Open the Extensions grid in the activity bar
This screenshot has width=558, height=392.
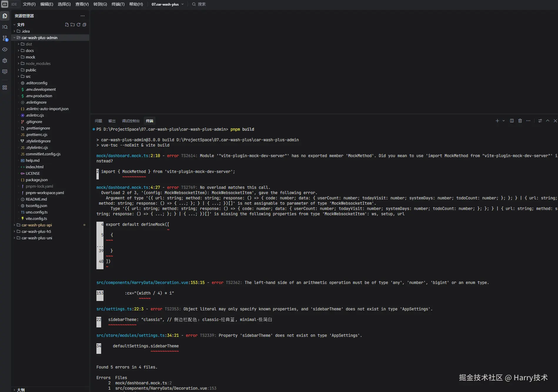[x=5, y=88]
